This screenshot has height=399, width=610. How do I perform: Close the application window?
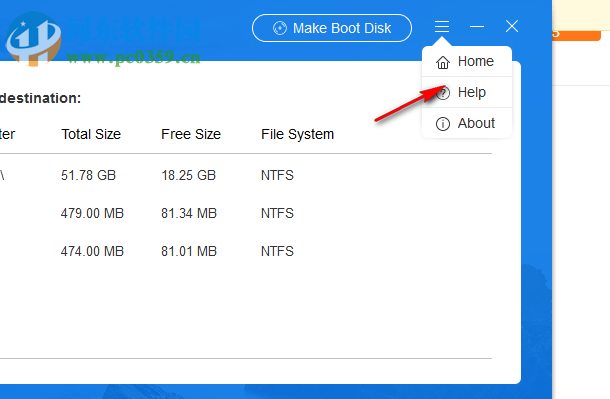tap(512, 26)
